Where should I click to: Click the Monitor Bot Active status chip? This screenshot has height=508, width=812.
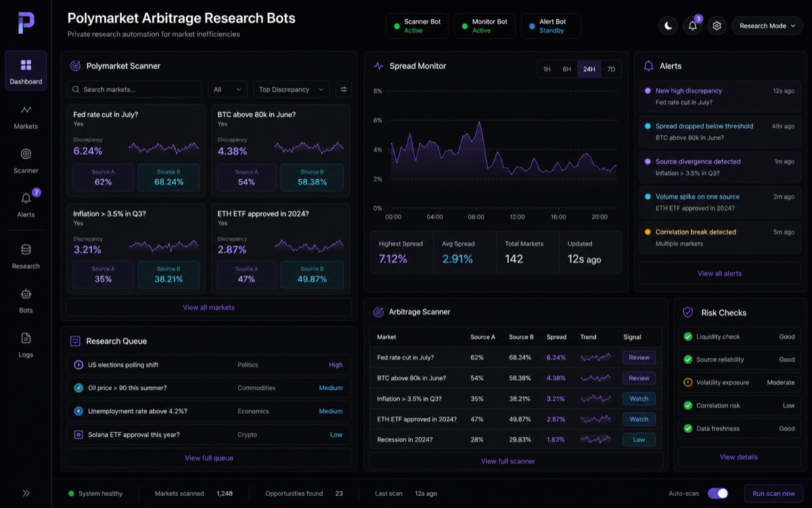[484, 26]
